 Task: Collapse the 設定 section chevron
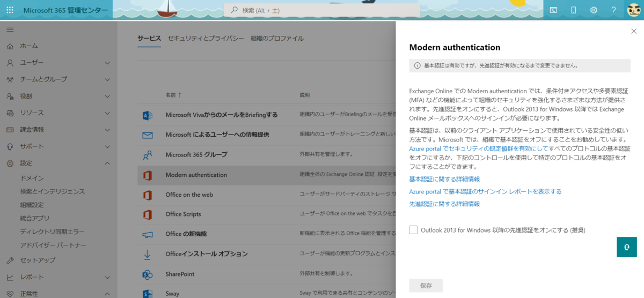click(x=107, y=163)
